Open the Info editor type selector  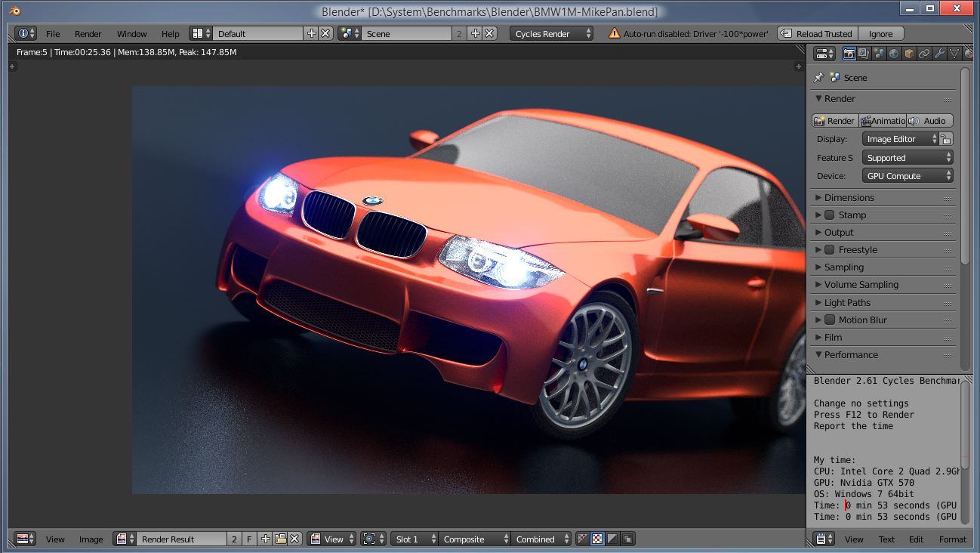point(26,33)
